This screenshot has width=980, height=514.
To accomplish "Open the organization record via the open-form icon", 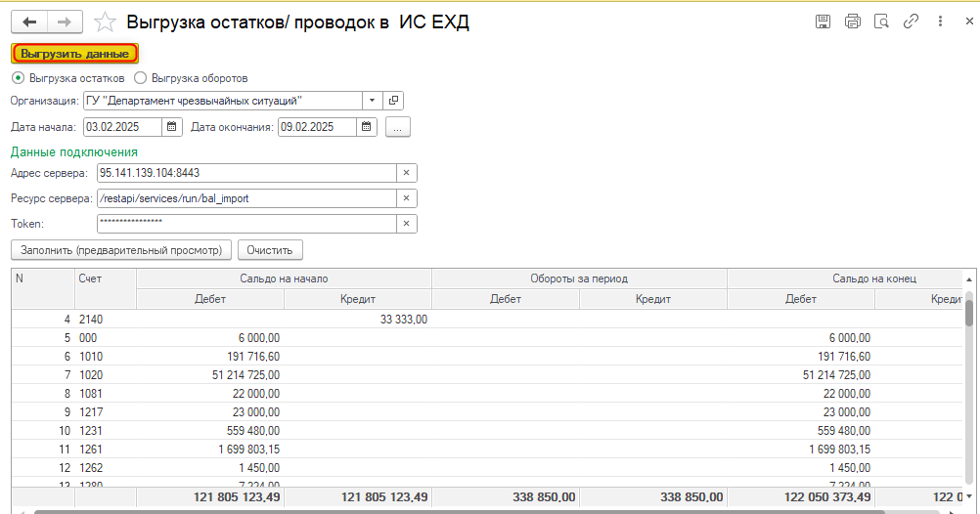I will [394, 101].
